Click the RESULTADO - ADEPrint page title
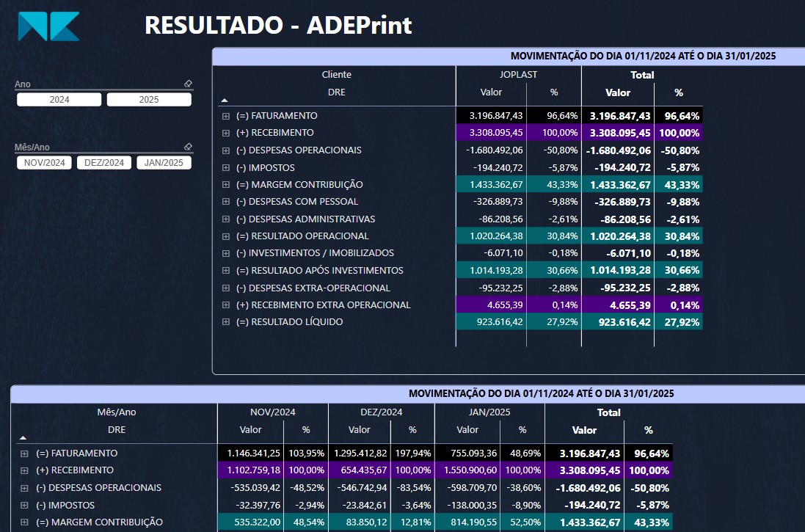This screenshot has height=532, width=805. point(278,25)
